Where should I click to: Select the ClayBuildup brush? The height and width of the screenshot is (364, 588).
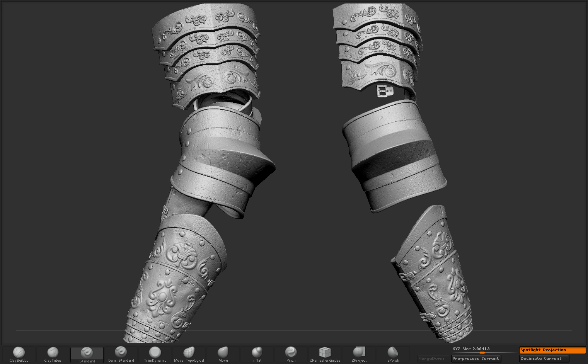click(x=19, y=354)
